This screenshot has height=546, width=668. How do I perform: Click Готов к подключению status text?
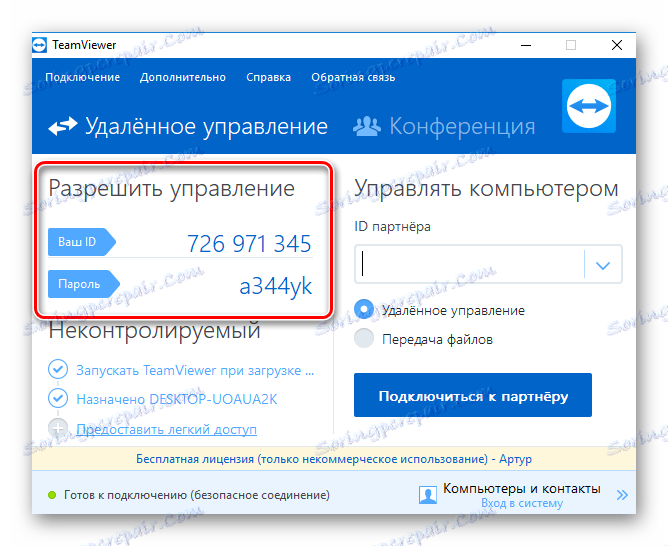197,495
